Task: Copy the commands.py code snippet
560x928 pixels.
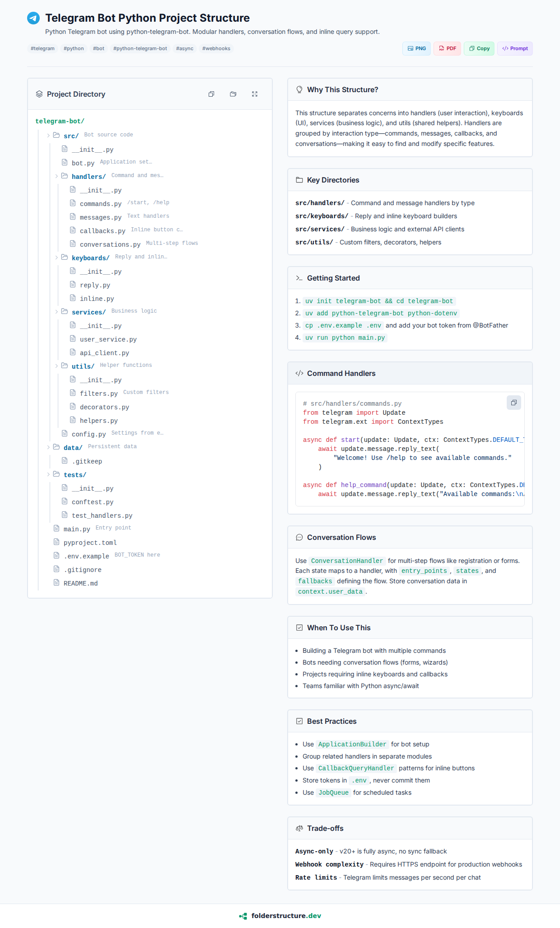Action: click(x=513, y=403)
